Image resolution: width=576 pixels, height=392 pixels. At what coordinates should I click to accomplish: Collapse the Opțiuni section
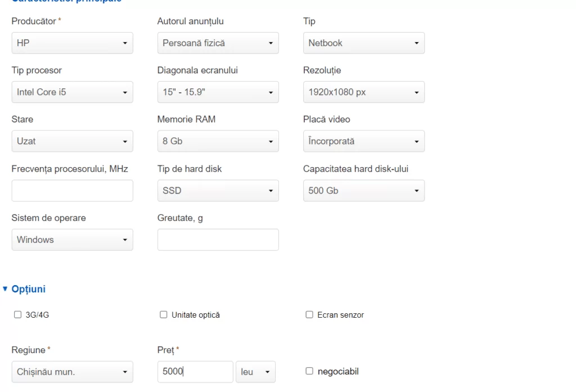point(24,289)
